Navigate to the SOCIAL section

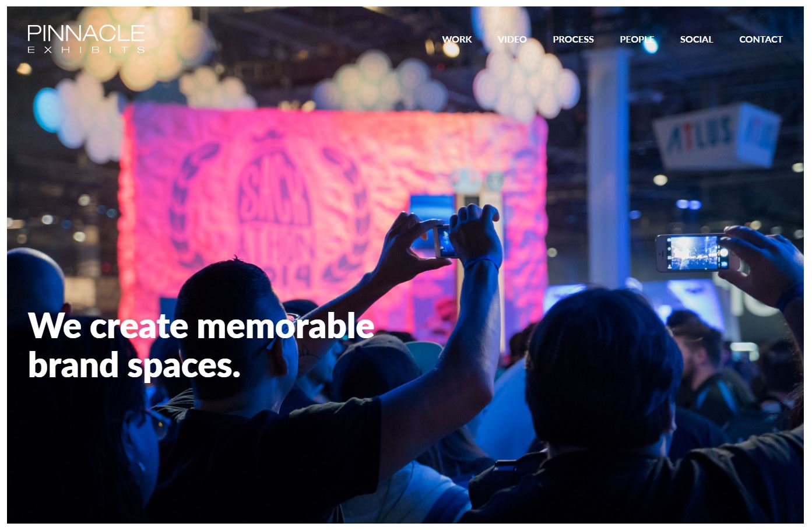697,40
